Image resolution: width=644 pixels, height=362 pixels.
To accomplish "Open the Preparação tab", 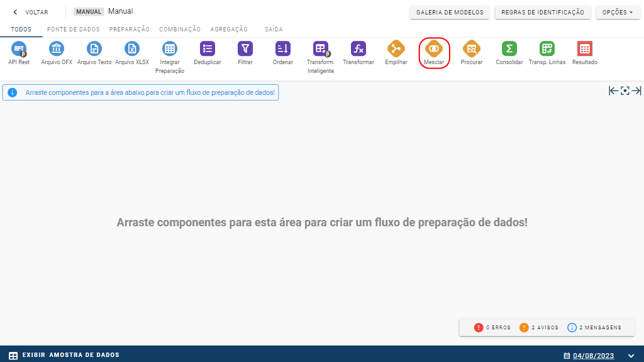I will point(130,29).
